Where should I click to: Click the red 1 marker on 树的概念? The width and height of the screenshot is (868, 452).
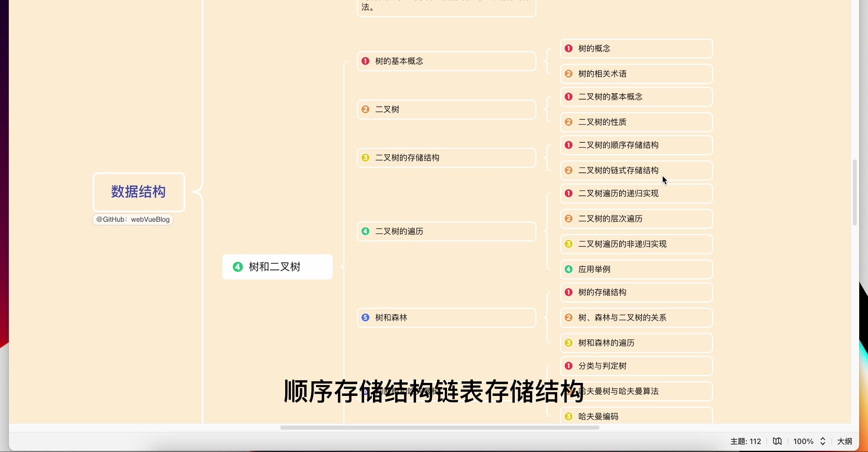pos(569,49)
